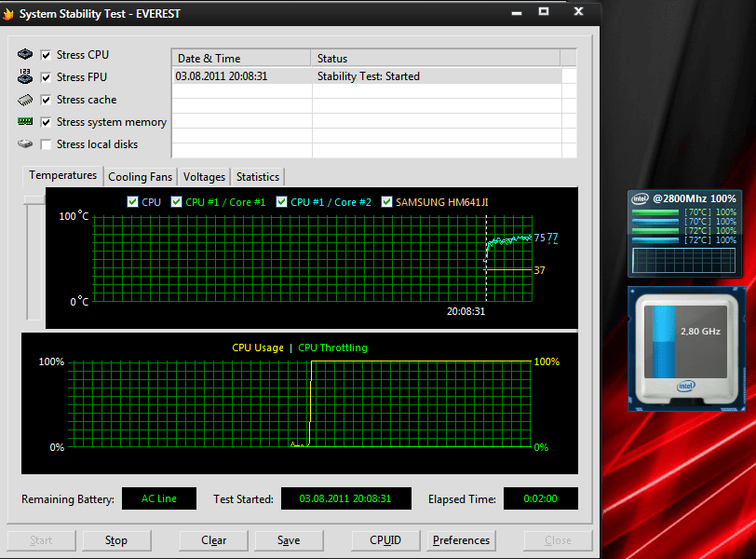Click the Elapsed Time value 0:02:00
756x559 pixels.
541,498
